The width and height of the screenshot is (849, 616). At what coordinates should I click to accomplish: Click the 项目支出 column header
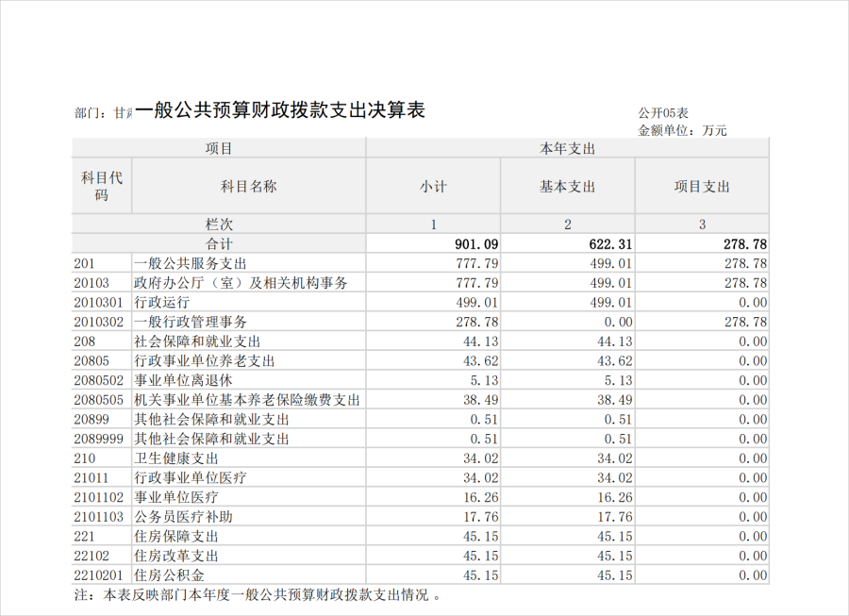pyautogui.click(x=702, y=187)
